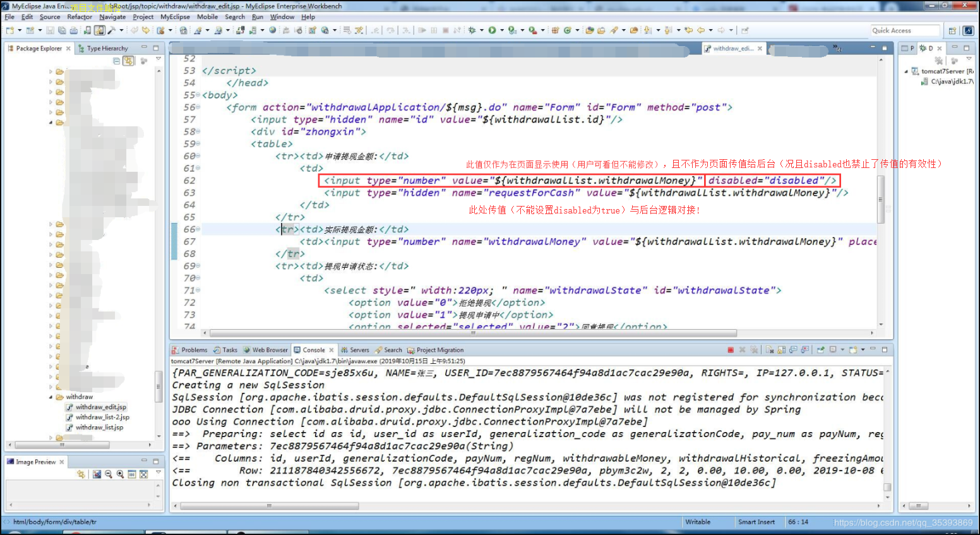This screenshot has height=535, width=980.
Task: Click the Save All toolbar icon
Action: pyautogui.click(x=62, y=30)
